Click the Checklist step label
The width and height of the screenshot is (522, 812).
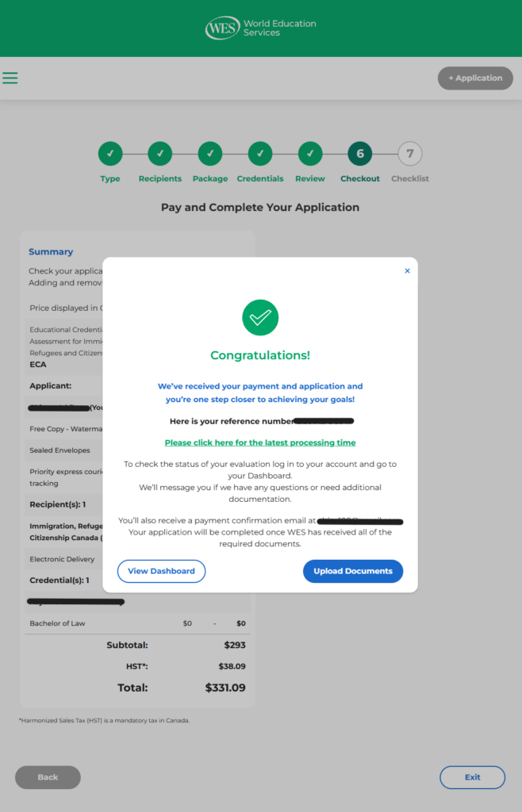point(410,178)
